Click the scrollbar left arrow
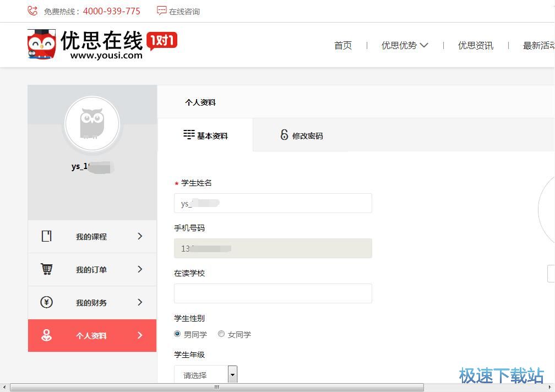The image size is (555, 392). (4, 387)
